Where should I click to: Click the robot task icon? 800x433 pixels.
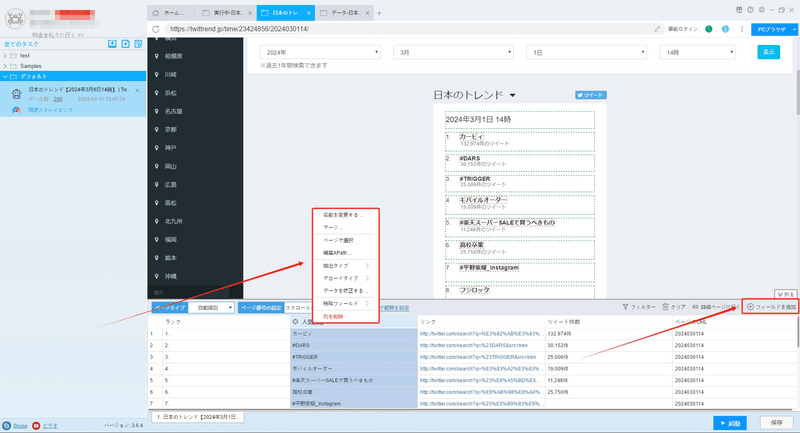click(x=16, y=94)
